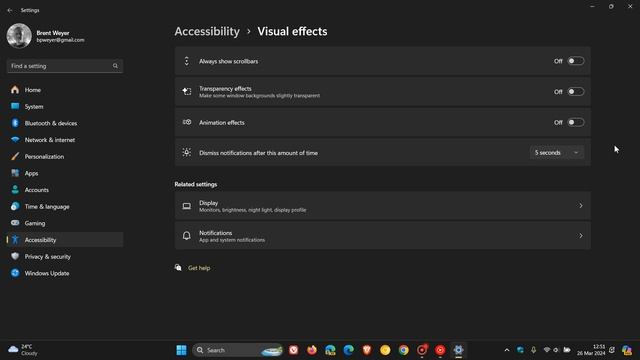The image size is (640, 360).
Task: Open the dismiss notifications time dropdown
Action: point(557,153)
